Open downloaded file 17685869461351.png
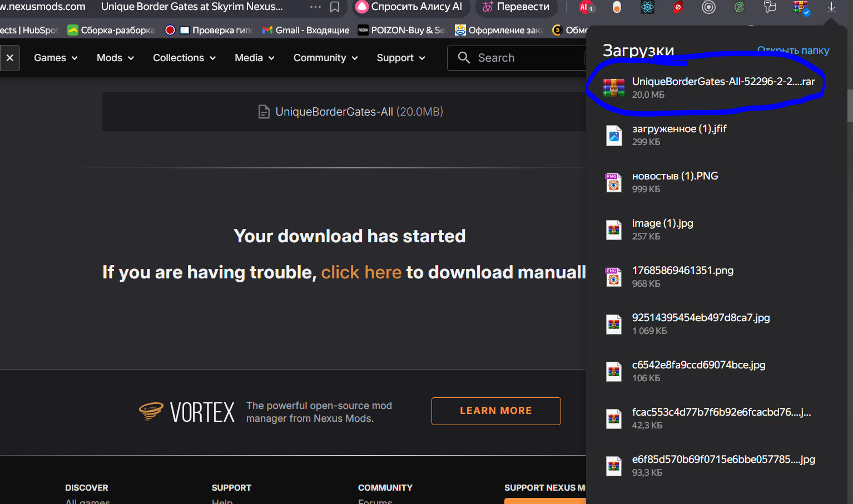The height and width of the screenshot is (504, 853). pos(683,271)
